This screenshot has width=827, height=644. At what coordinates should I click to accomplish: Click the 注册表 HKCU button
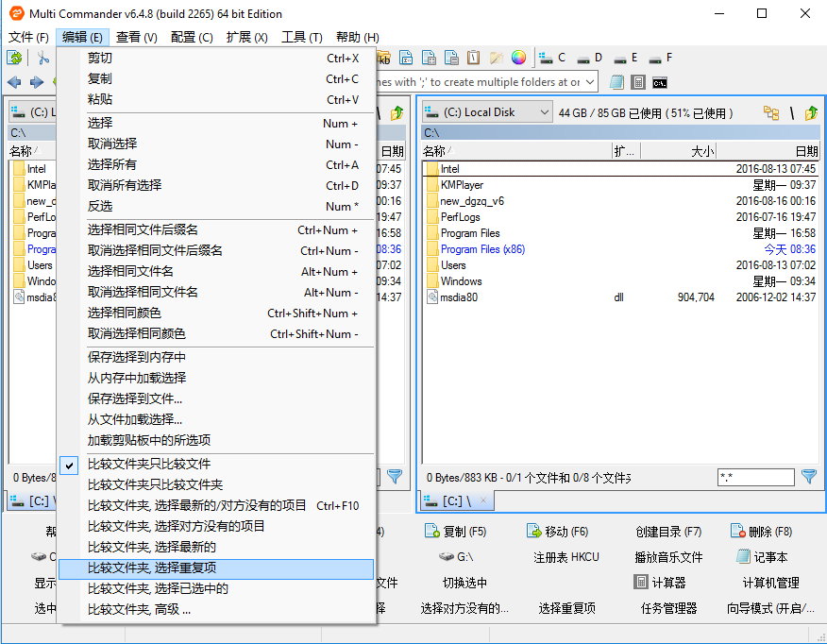(565, 557)
